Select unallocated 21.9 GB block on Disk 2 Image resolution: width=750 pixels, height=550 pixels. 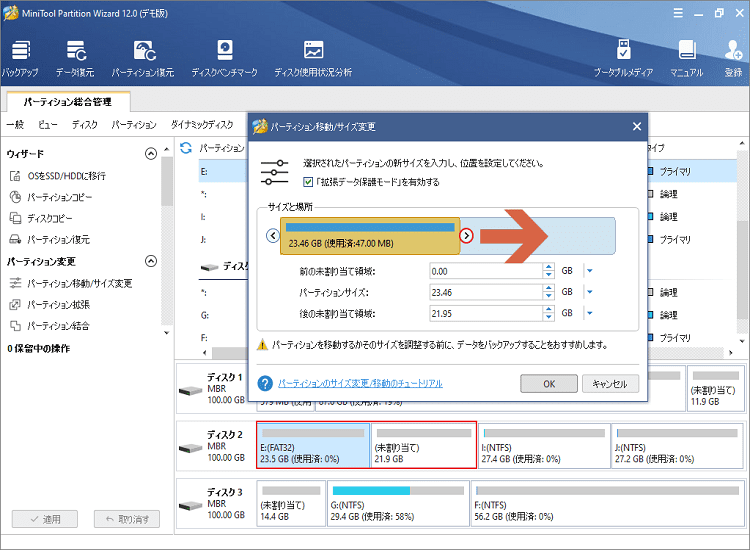pos(424,445)
